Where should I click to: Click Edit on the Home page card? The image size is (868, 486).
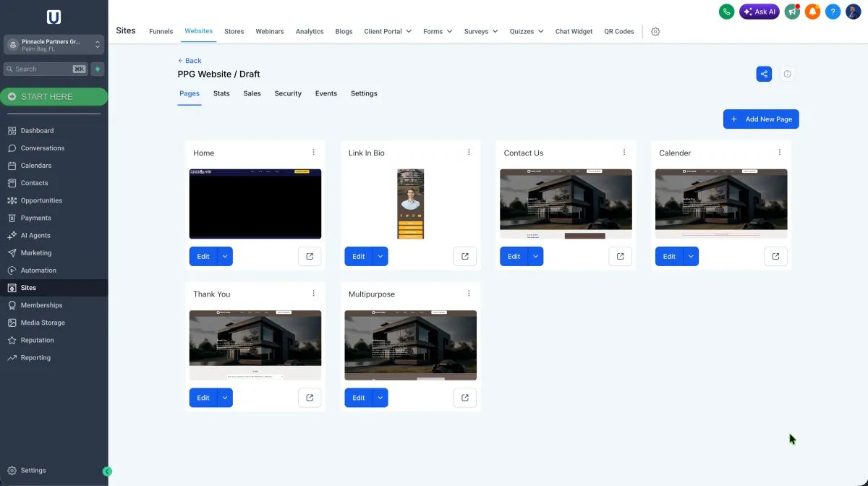click(203, 256)
